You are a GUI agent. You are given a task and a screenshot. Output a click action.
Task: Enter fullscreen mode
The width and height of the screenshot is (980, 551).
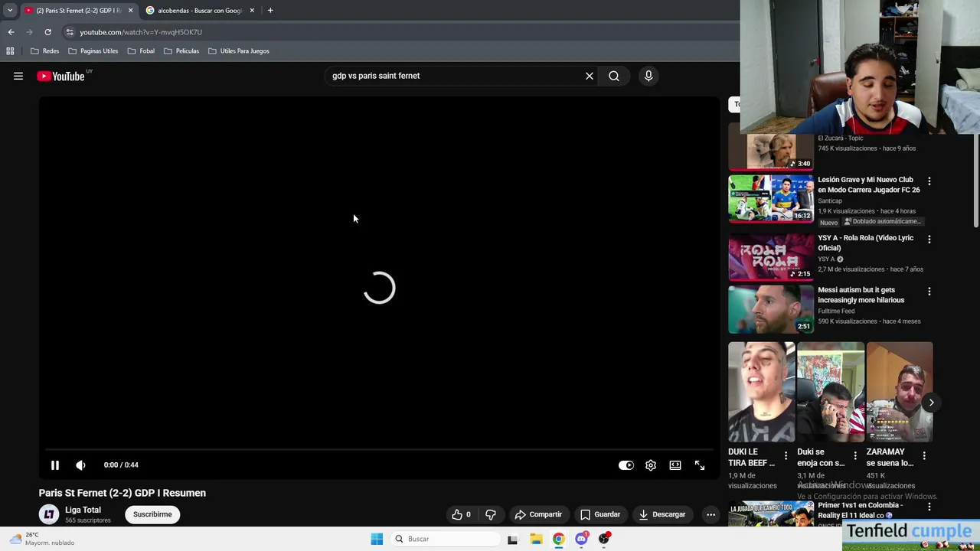tap(700, 465)
